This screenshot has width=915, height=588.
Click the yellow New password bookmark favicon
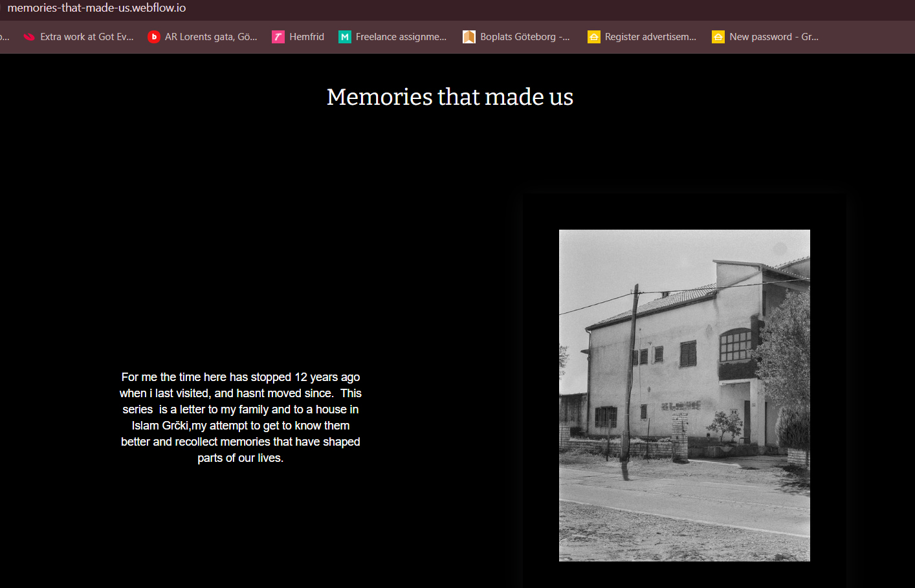point(718,37)
